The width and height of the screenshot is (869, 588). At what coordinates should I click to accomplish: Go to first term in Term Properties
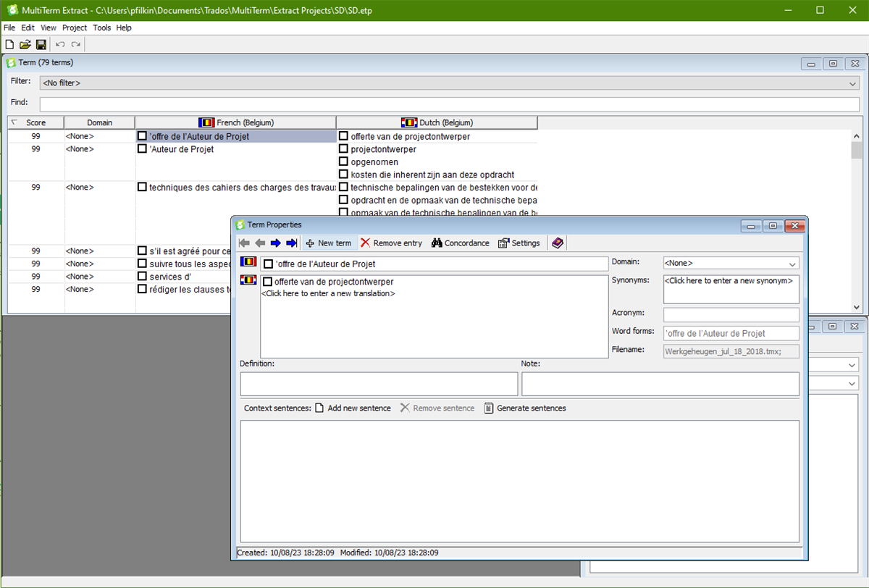(244, 243)
